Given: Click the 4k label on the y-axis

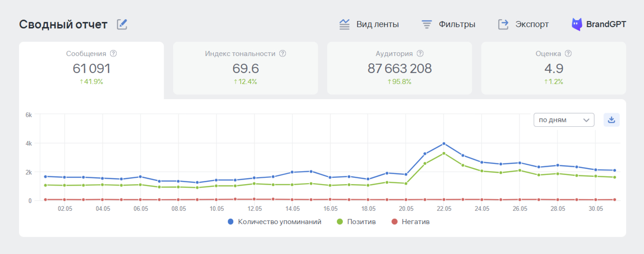Looking at the screenshot, I should [x=29, y=143].
